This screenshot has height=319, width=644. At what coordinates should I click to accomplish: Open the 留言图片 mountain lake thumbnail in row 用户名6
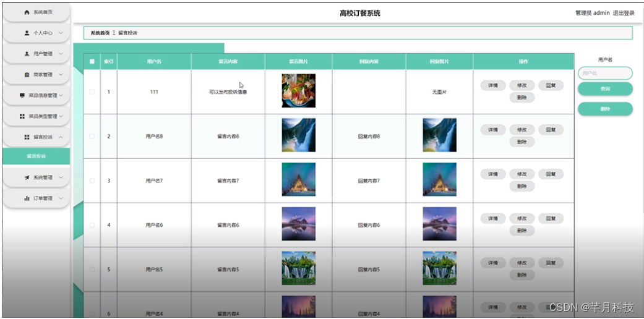pos(299,224)
